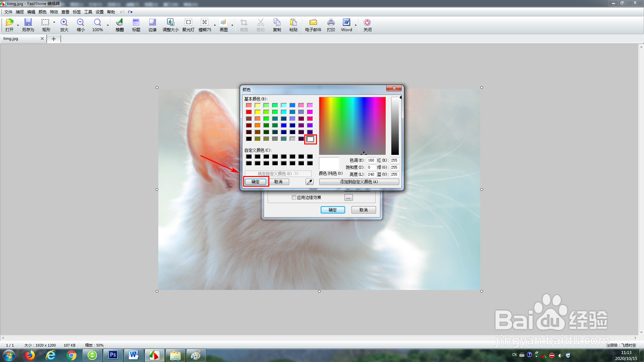Image resolution: width=644 pixels, height=362 pixels.
Task: Expand the Open button dropdown arrow
Action: point(18,25)
